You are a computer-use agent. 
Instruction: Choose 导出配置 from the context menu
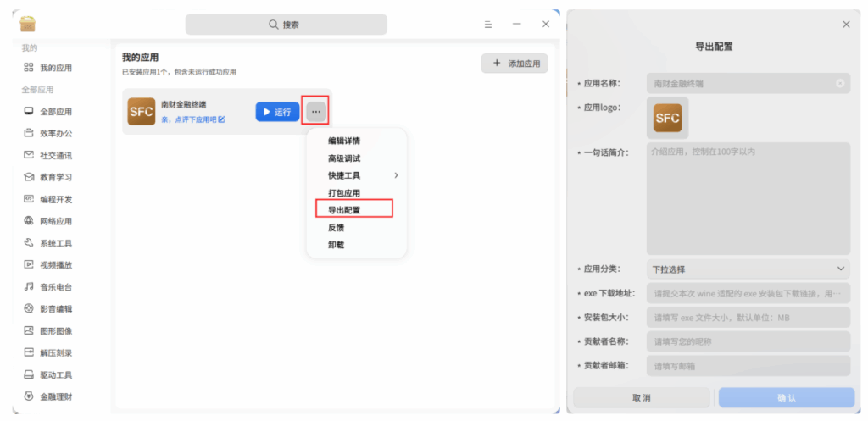pos(344,210)
